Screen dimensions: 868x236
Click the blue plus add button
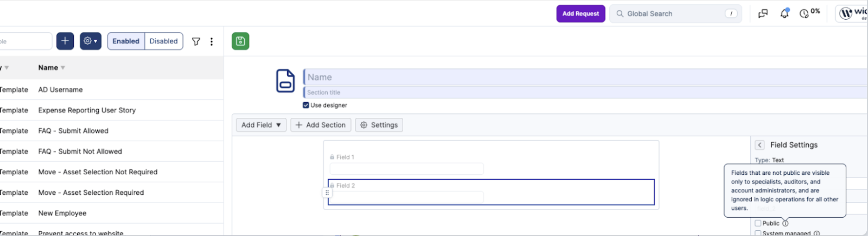coord(65,41)
